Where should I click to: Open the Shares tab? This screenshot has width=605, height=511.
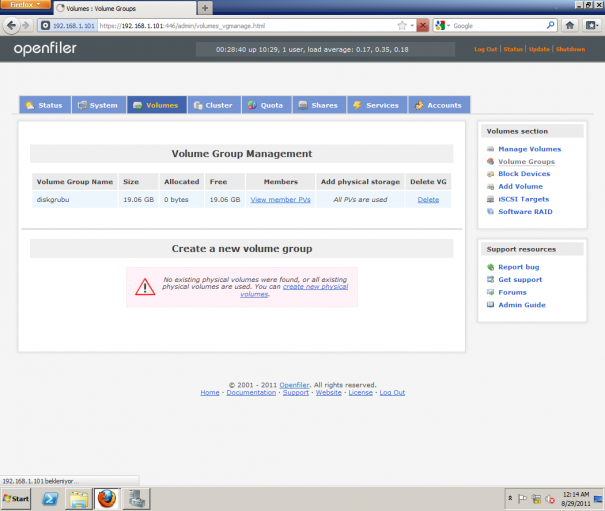[x=319, y=105]
